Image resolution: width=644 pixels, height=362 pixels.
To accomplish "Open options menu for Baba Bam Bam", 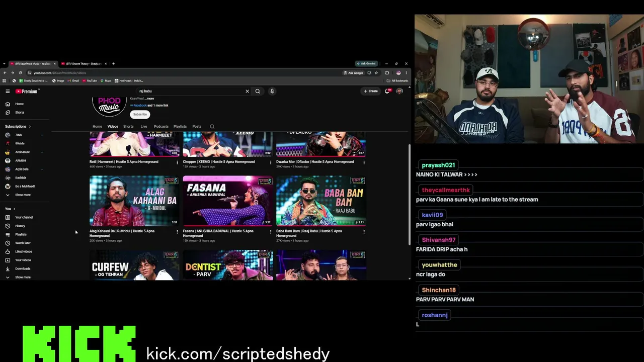I will pyautogui.click(x=364, y=232).
